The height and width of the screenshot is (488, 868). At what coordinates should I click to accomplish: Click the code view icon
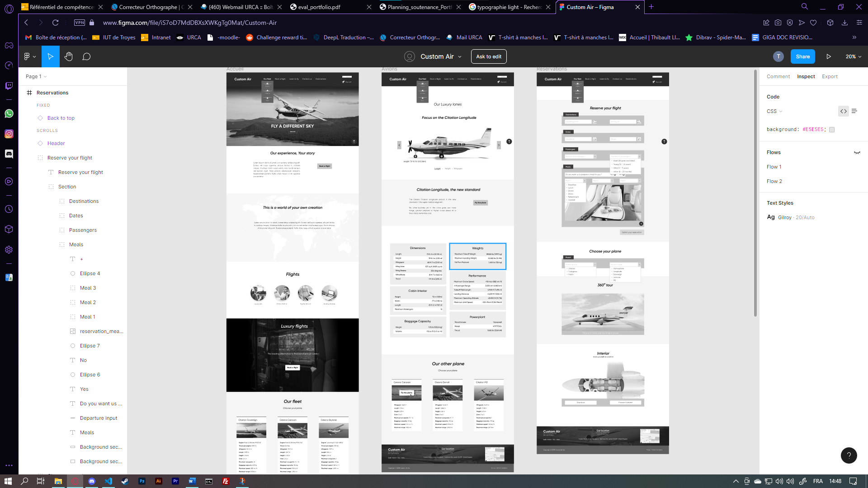pyautogui.click(x=843, y=111)
